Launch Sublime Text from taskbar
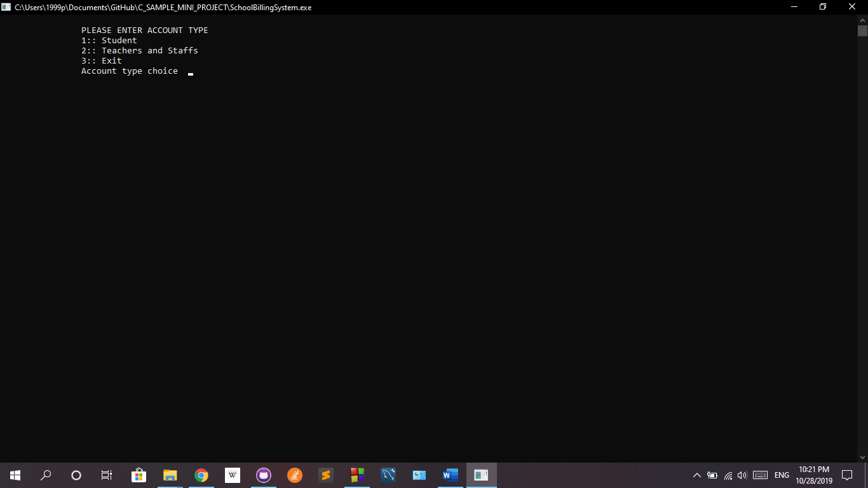868x488 pixels. point(325,475)
